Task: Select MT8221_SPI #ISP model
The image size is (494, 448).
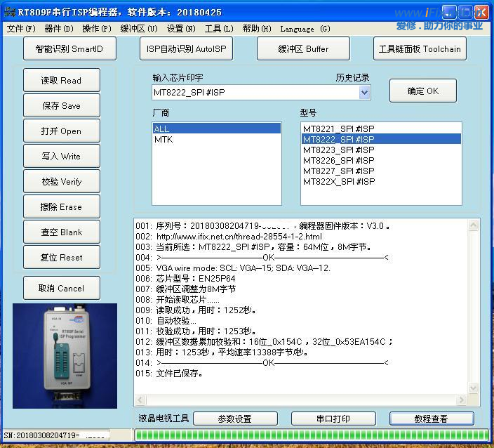Action: [381, 129]
